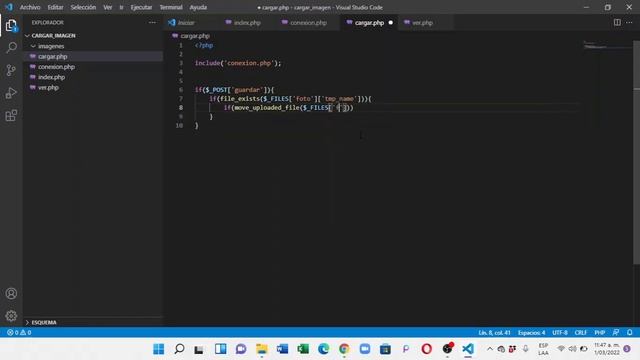640x360 pixels.
Task: Open Widgets from taskbar
Action: [220, 349]
